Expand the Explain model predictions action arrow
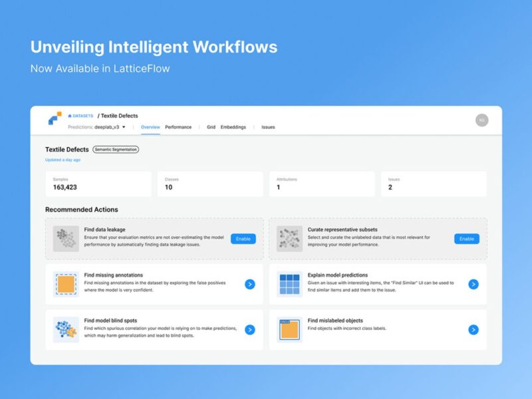Image resolution: width=532 pixels, height=399 pixels. 472,284
